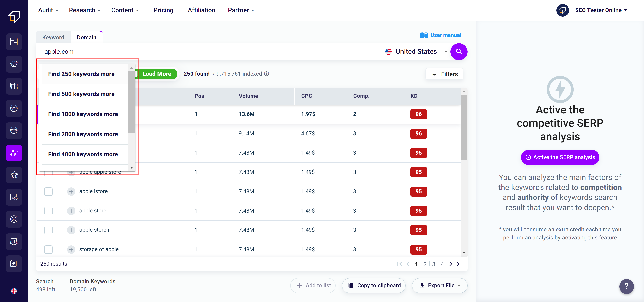Click Active the SERP analysis button
The image size is (644, 302).
[560, 157]
